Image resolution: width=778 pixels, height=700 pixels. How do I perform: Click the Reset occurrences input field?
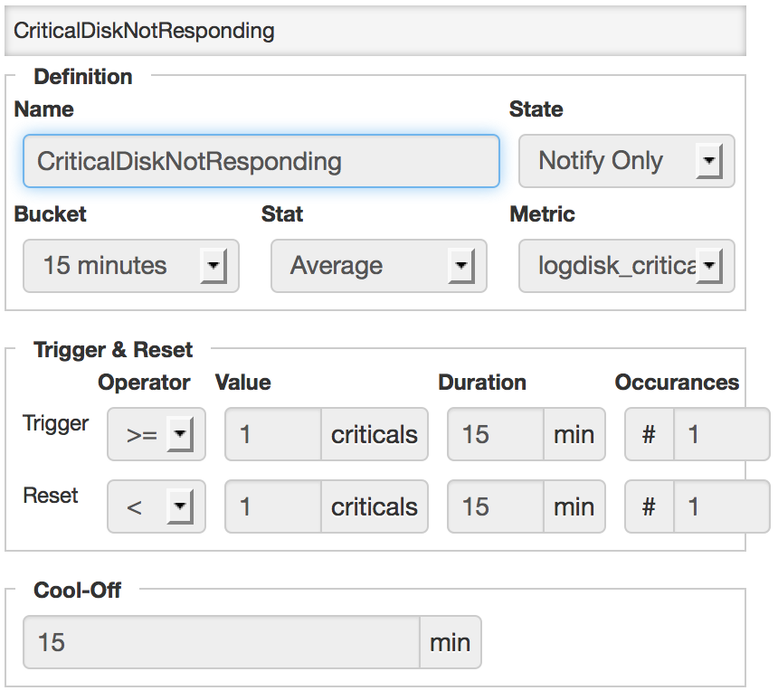[x=721, y=507]
